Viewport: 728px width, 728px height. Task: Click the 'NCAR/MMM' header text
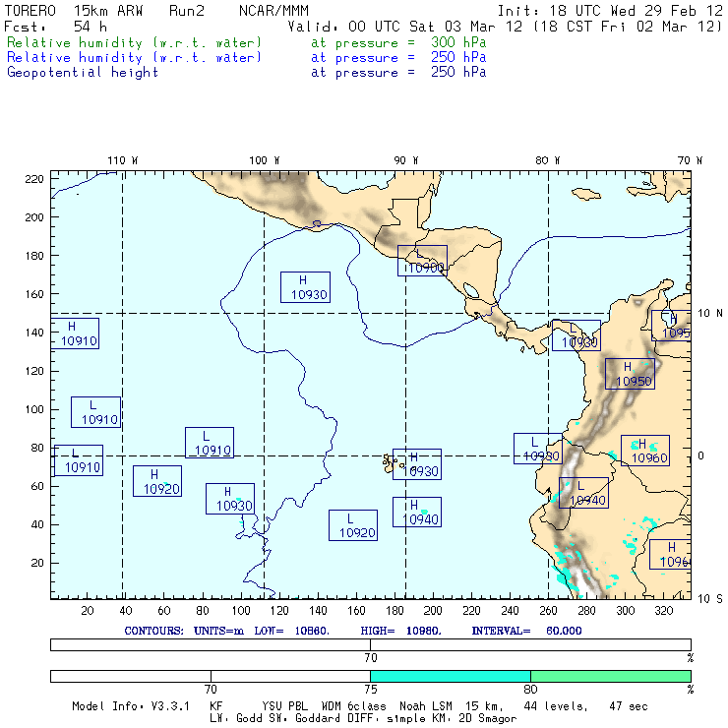(x=273, y=11)
